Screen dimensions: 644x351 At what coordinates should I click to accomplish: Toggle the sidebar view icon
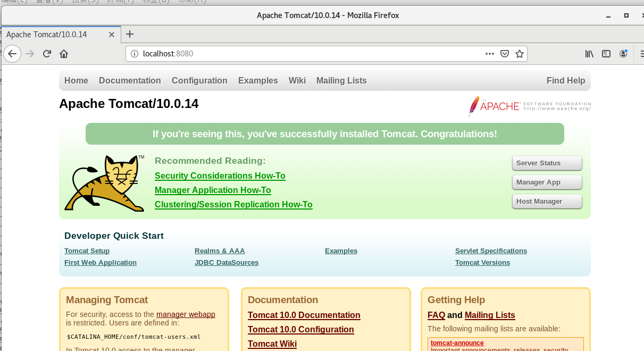[x=606, y=54]
